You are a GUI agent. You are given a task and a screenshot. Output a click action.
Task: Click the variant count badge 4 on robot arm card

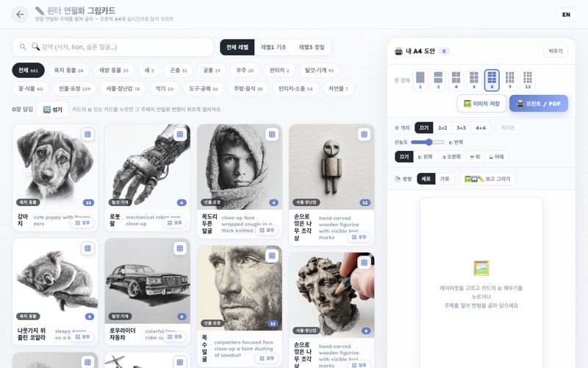[x=182, y=202]
